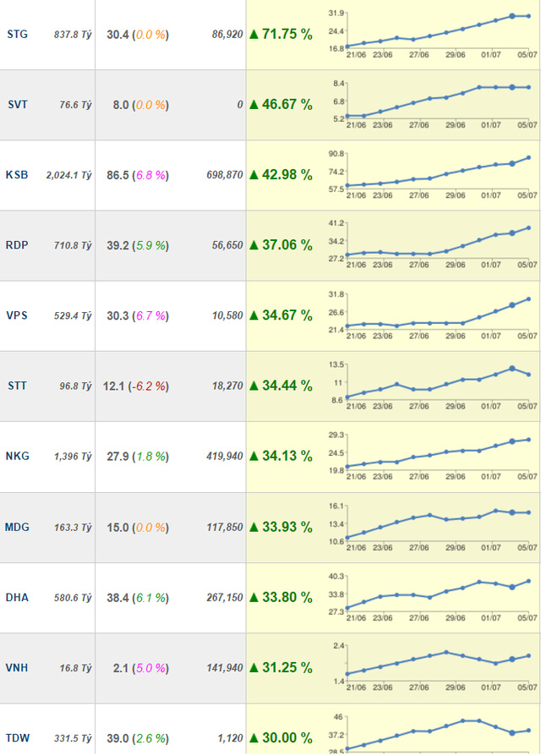Screen dimensions: 541x756
Task: Open the STG ticker link
Action: [x=16, y=35]
